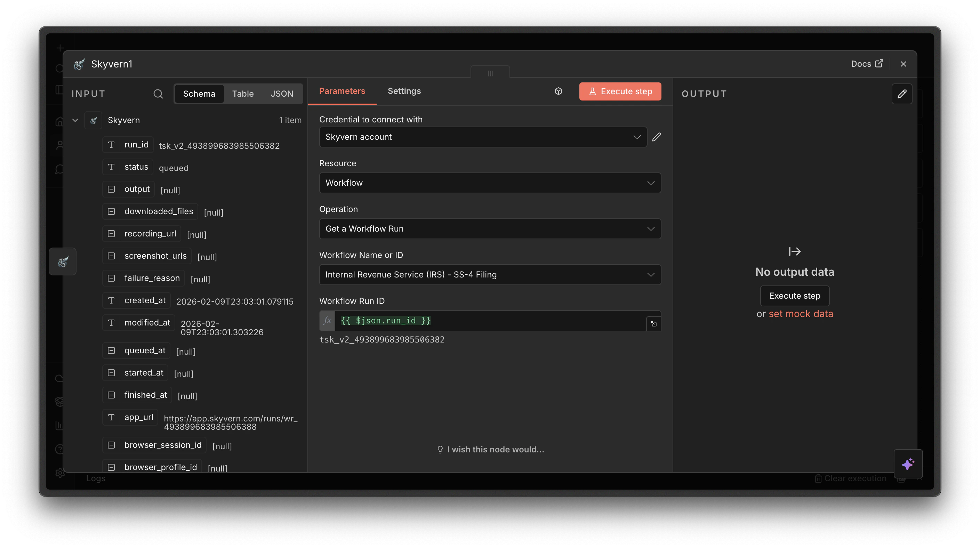This screenshot has height=548, width=980.
Task: Select the Skyvern node icon on the canvas
Action: coord(62,261)
